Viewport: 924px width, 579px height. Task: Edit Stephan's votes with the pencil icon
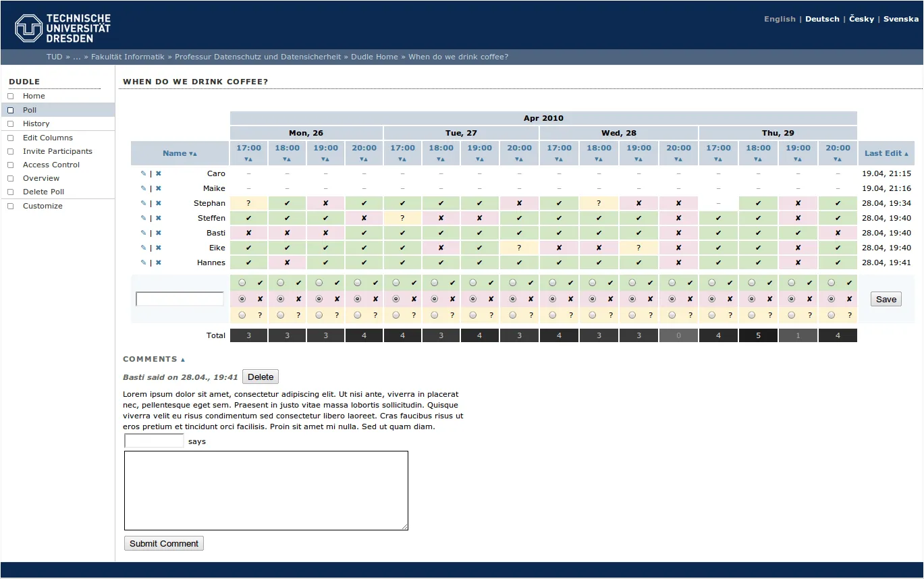[142, 203]
